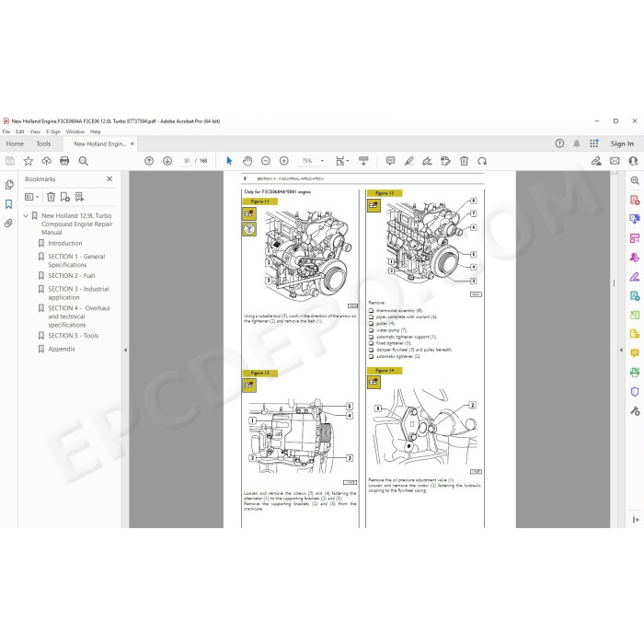Viewport: 644px width, 644px height.
Task: Open Create PDF tool in right pane
Action: 635,200
